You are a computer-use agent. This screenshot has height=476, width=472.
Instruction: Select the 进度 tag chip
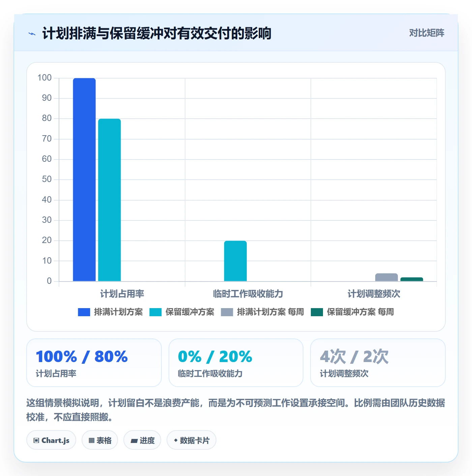coord(142,440)
